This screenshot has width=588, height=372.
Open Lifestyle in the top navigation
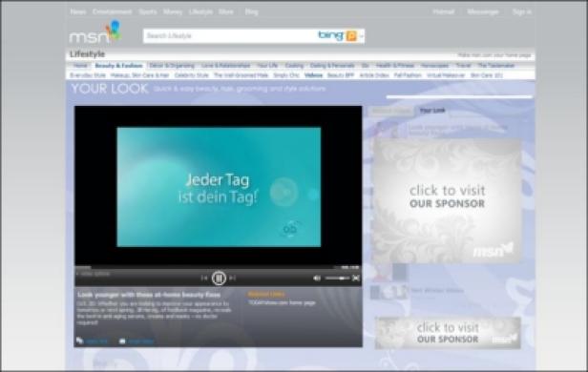(200, 12)
